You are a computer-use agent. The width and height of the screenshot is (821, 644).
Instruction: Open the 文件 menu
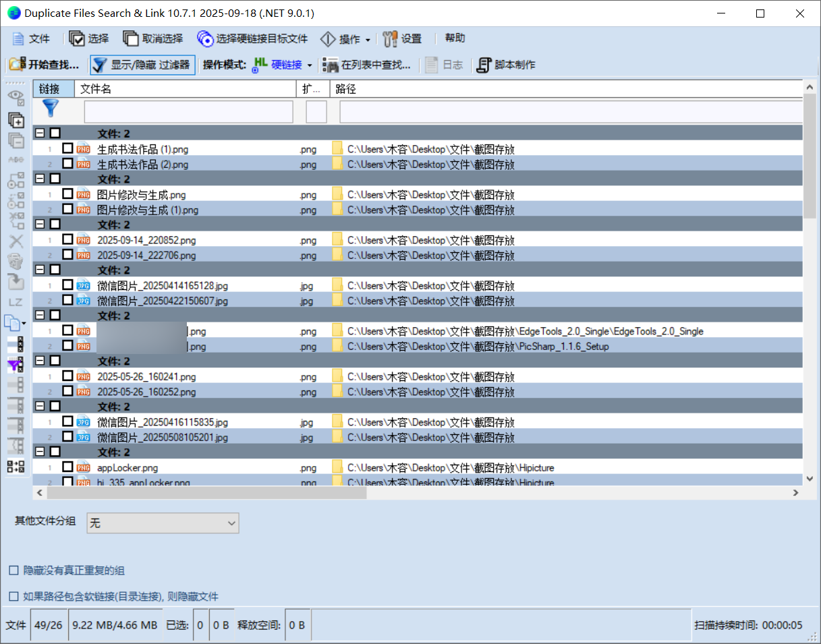[31, 39]
